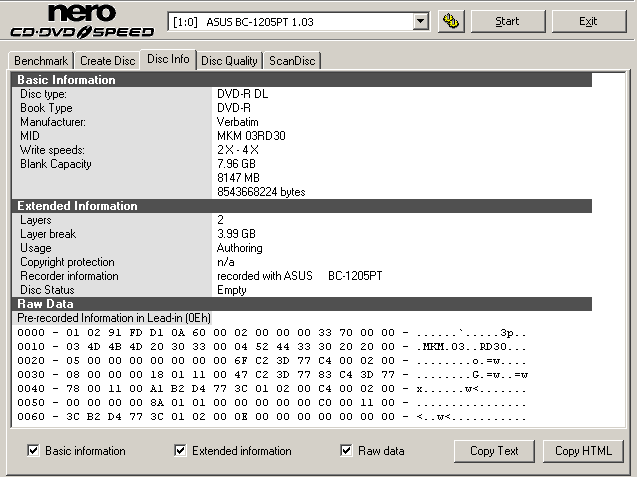Select the 2X - 4X write speeds value
Image resolution: width=637 pixels, height=477 pixels.
[x=238, y=150]
